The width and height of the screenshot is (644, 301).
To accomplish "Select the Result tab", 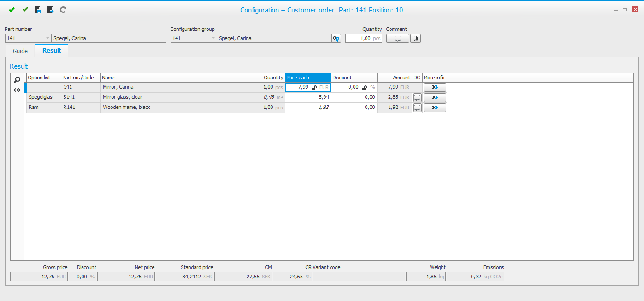I will [x=52, y=51].
